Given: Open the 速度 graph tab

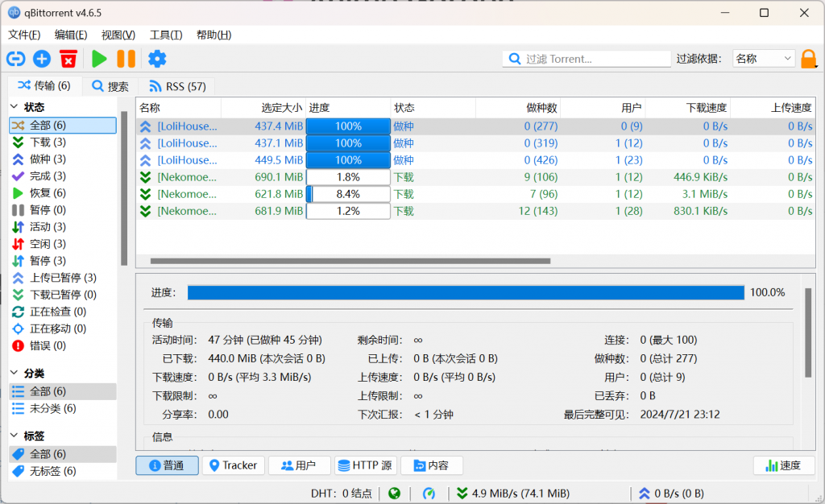Looking at the screenshot, I should tap(784, 465).
